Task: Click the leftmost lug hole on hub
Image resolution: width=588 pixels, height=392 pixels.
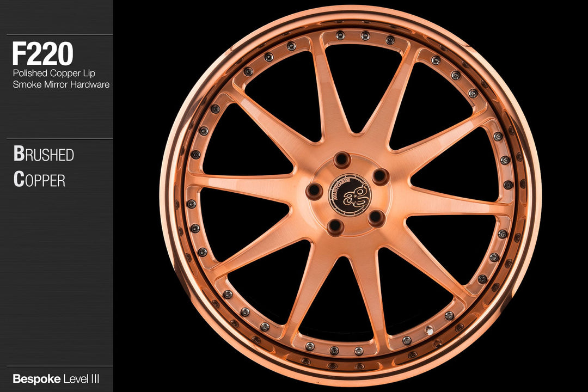Action: coord(315,189)
